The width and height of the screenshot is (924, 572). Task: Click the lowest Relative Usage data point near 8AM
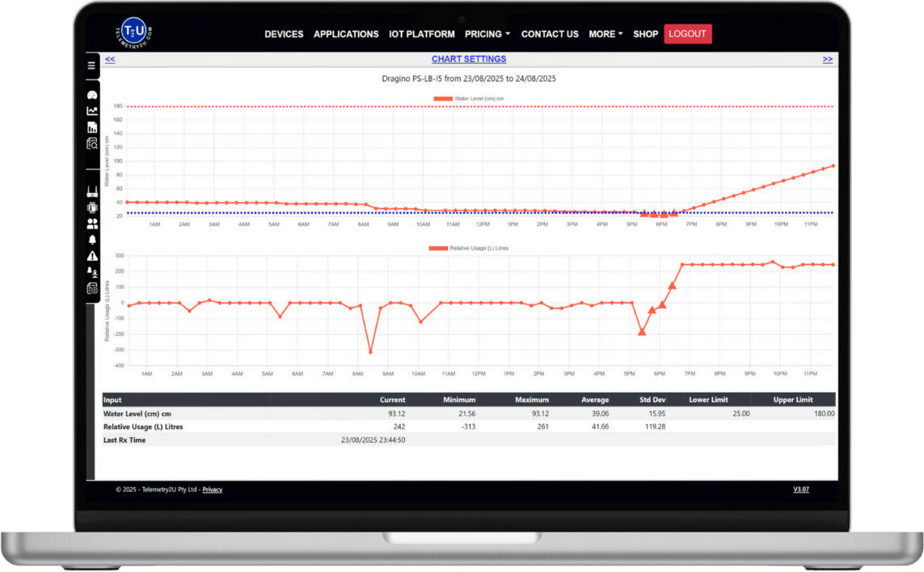371,351
